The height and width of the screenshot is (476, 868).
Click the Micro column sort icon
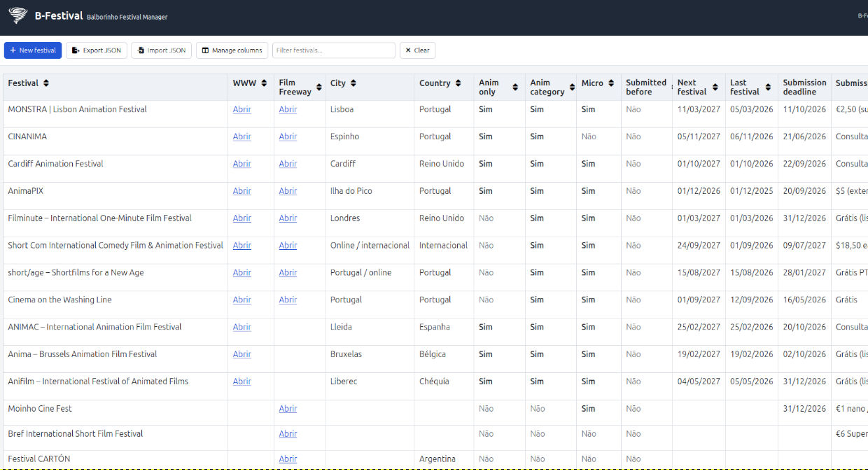point(611,83)
